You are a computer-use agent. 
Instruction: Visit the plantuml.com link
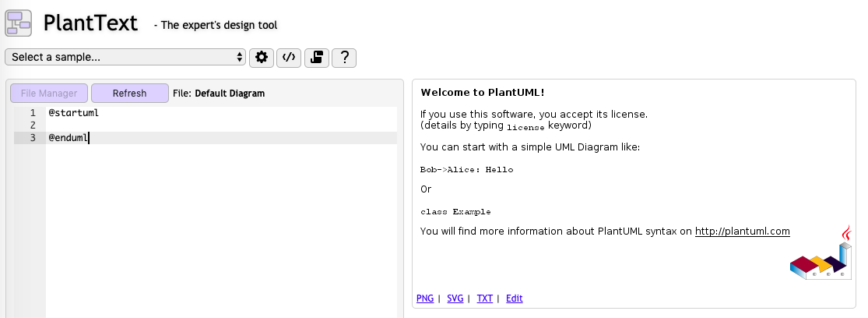tap(742, 231)
